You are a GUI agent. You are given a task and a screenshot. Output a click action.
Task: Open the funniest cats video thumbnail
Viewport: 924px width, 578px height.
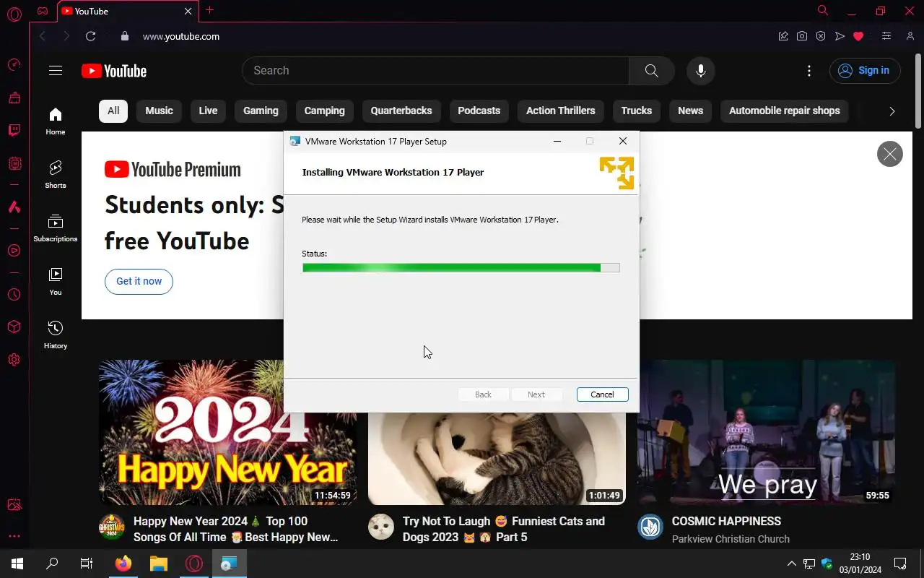pos(497,458)
